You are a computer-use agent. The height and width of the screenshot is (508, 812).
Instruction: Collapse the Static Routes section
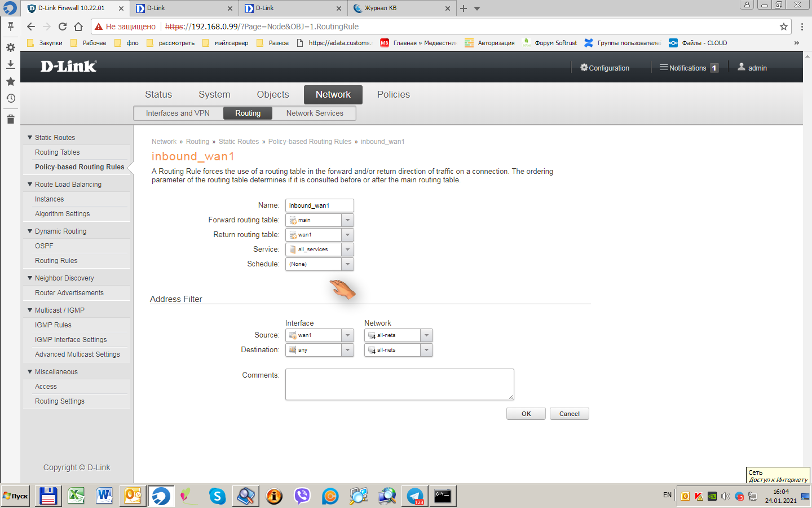click(30, 137)
